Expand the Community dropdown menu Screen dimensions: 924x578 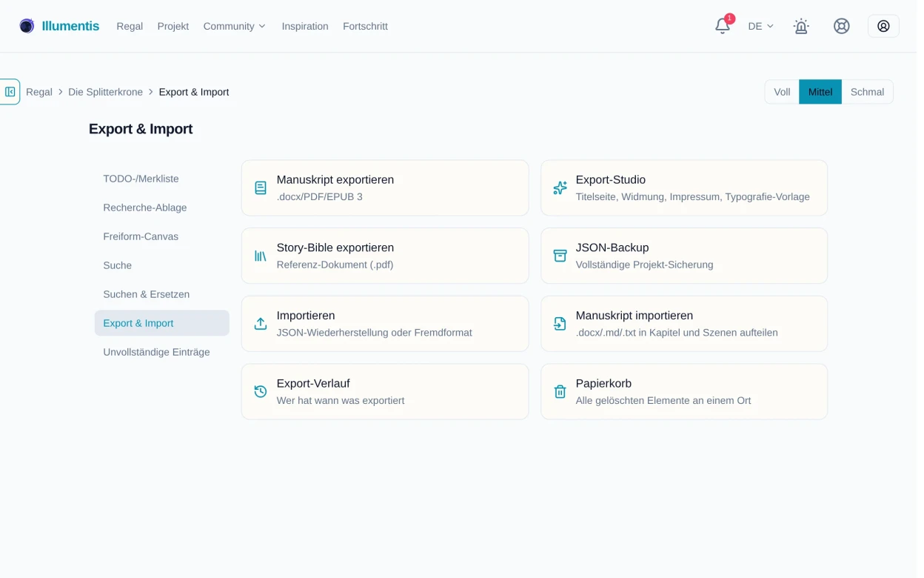tap(234, 26)
